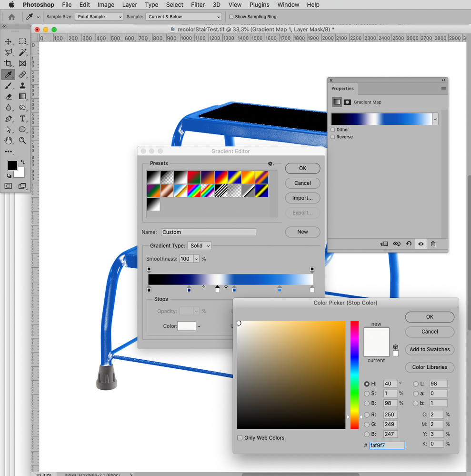
Task: Enable the Dither checkbox
Action: [x=332, y=129]
